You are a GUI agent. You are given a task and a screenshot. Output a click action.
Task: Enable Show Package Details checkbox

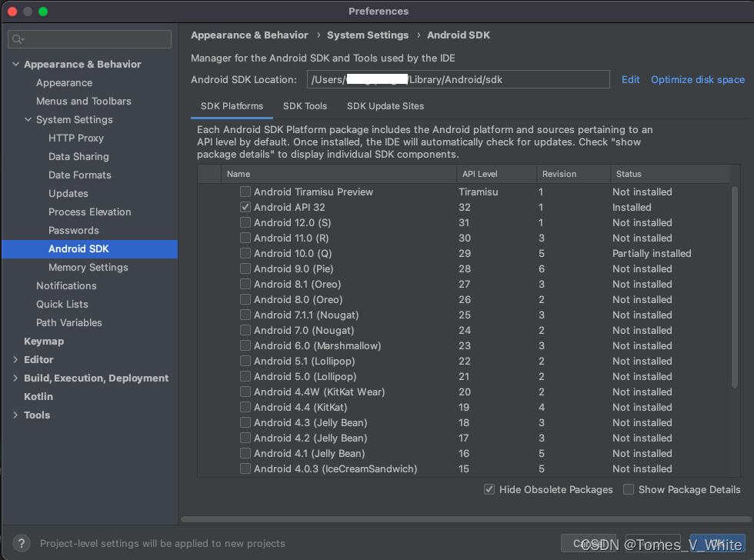pyautogui.click(x=628, y=489)
